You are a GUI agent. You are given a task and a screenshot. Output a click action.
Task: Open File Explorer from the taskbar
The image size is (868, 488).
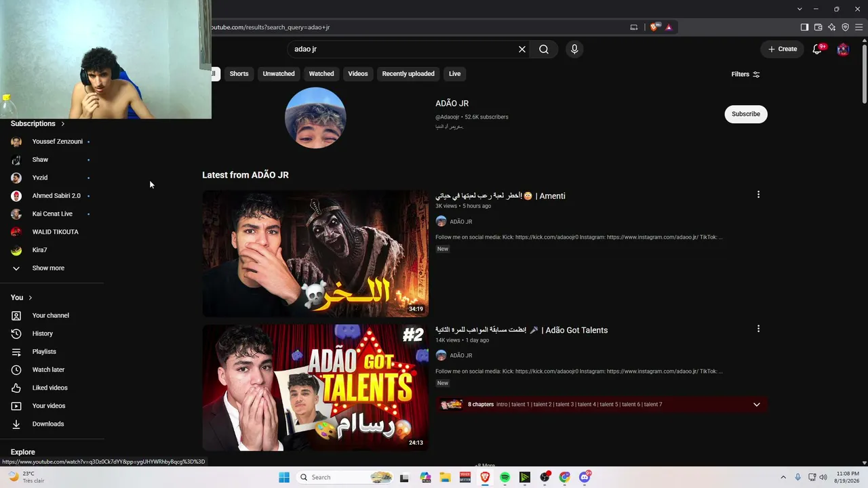[446, 477]
